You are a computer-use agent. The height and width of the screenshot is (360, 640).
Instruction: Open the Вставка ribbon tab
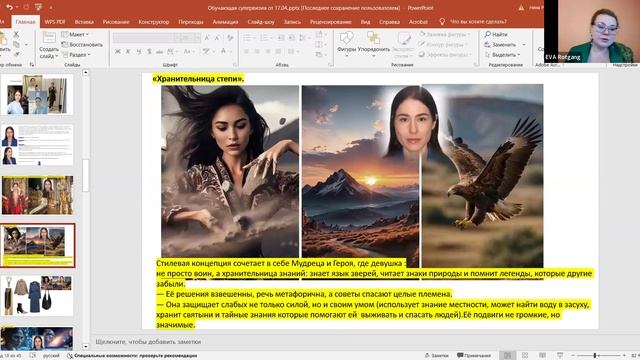[84, 22]
